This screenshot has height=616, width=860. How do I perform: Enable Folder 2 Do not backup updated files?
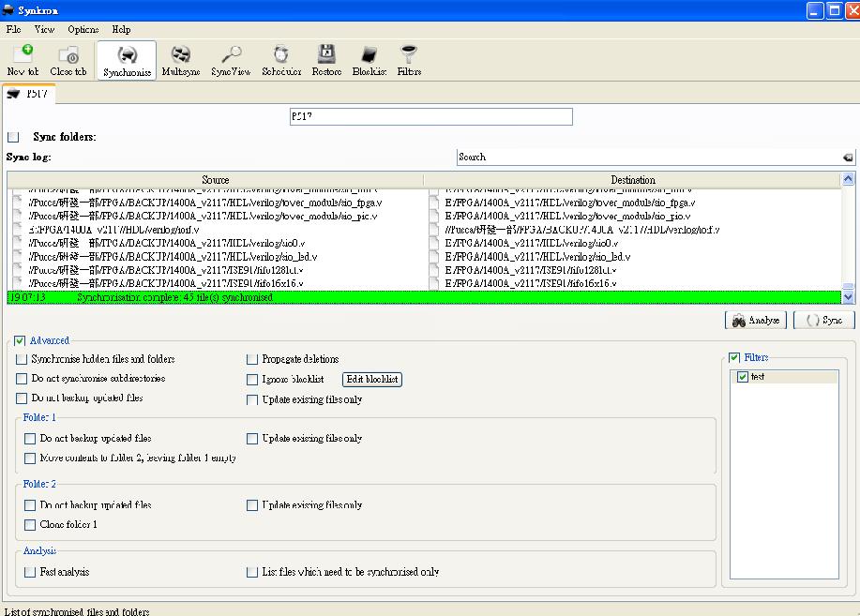pyautogui.click(x=30, y=505)
